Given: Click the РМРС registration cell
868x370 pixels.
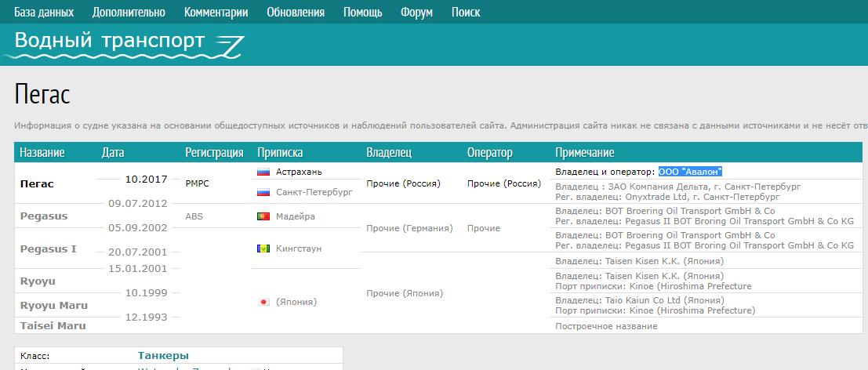Looking at the screenshot, I should (x=198, y=183).
